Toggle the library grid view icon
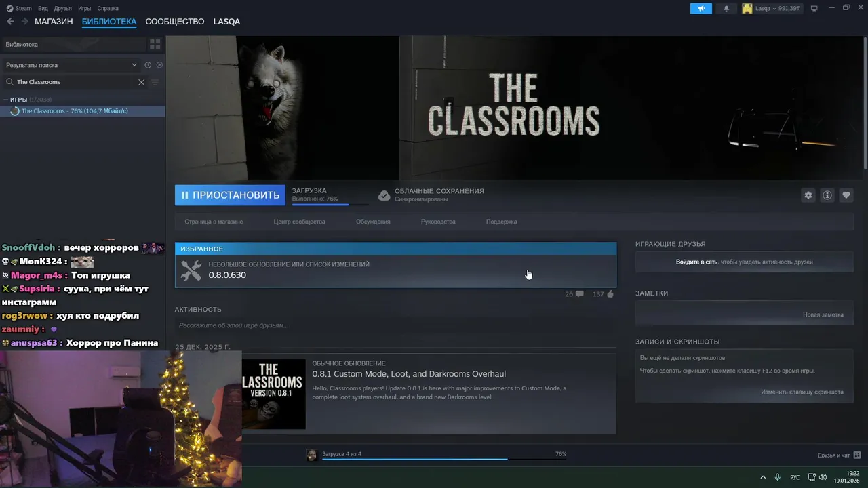Image resolution: width=868 pixels, height=488 pixels. pyautogui.click(x=155, y=44)
